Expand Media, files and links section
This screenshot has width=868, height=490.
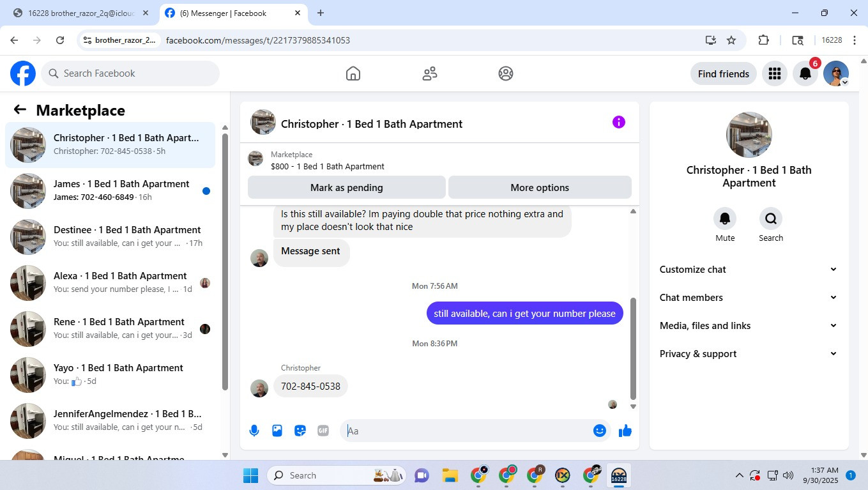pos(749,326)
